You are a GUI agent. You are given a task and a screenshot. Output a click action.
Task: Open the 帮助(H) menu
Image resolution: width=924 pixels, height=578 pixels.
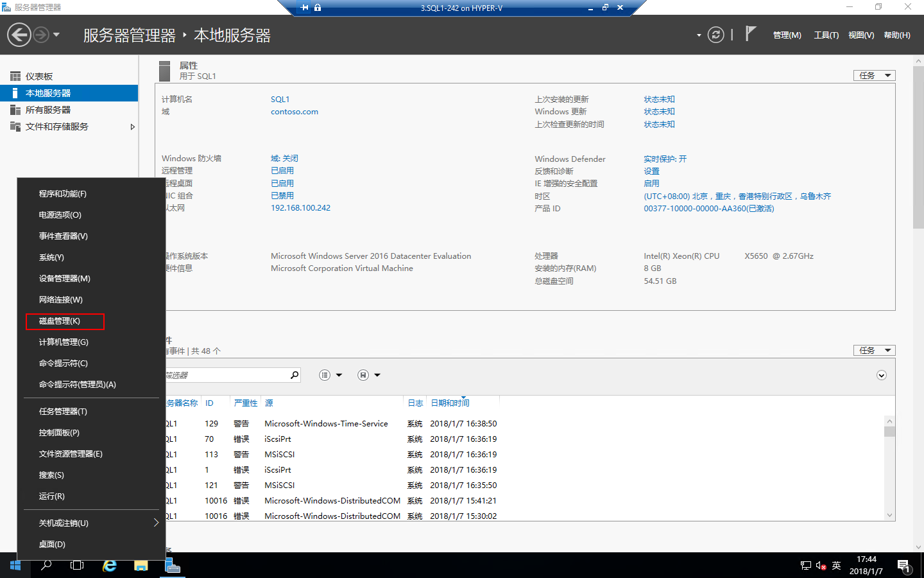(x=897, y=35)
